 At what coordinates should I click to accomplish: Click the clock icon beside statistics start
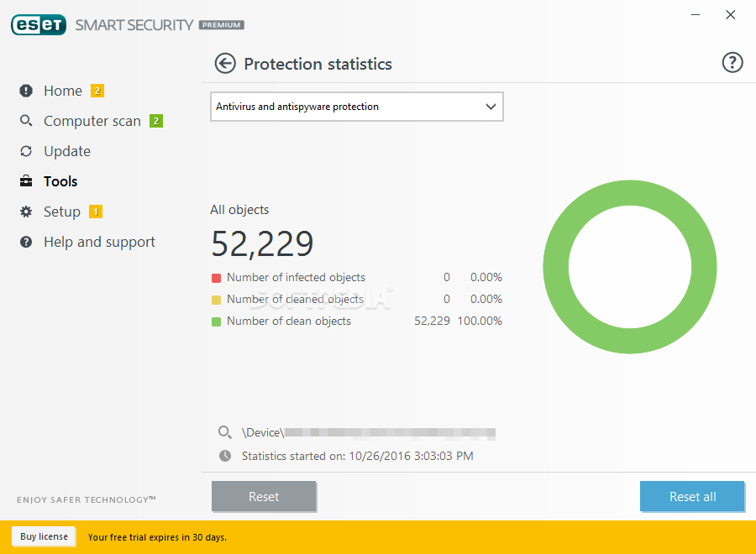point(225,456)
